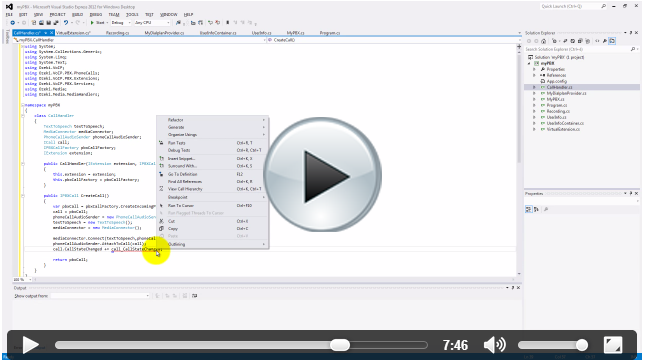Toggle the video volume slider knob
The image size is (645, 360).
(x=582, y=345)
